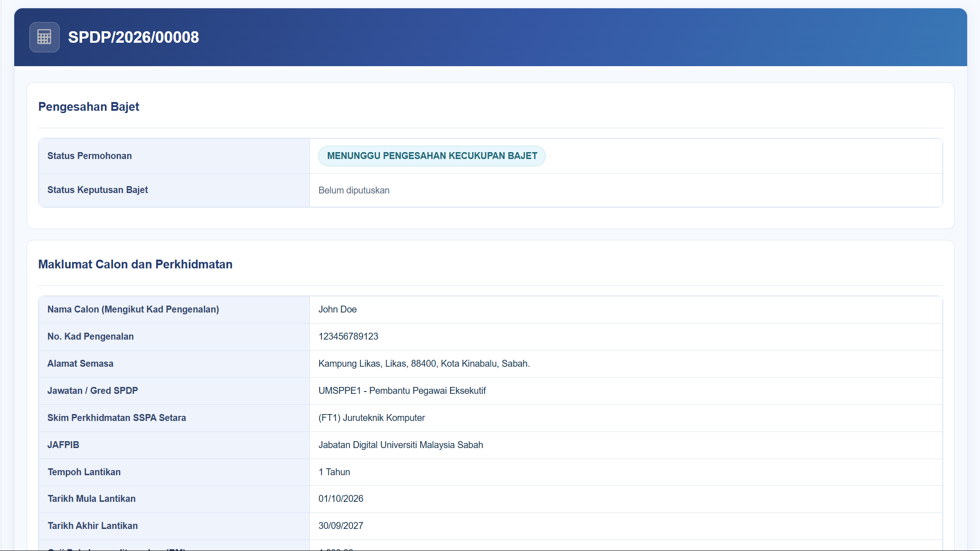The width and height of the screenshot is (980, 551).
Task: Click the Pengesahan Bajet section heading
Action: coord(89,107)
